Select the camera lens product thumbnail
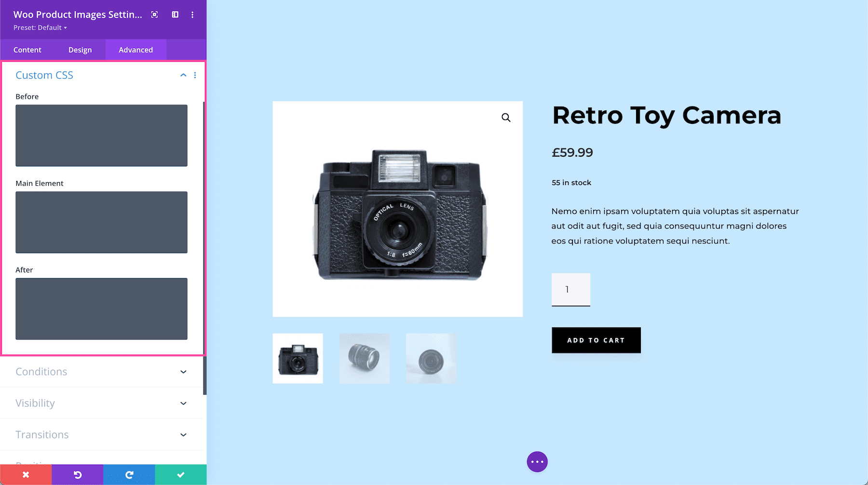The image size is (868, 485). point(364,358)
